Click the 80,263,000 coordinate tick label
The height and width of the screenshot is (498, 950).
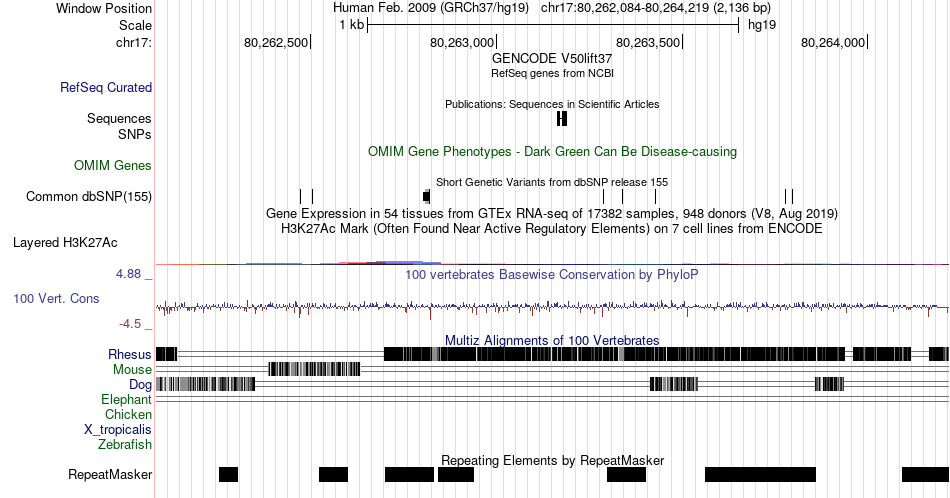point(462,42)
